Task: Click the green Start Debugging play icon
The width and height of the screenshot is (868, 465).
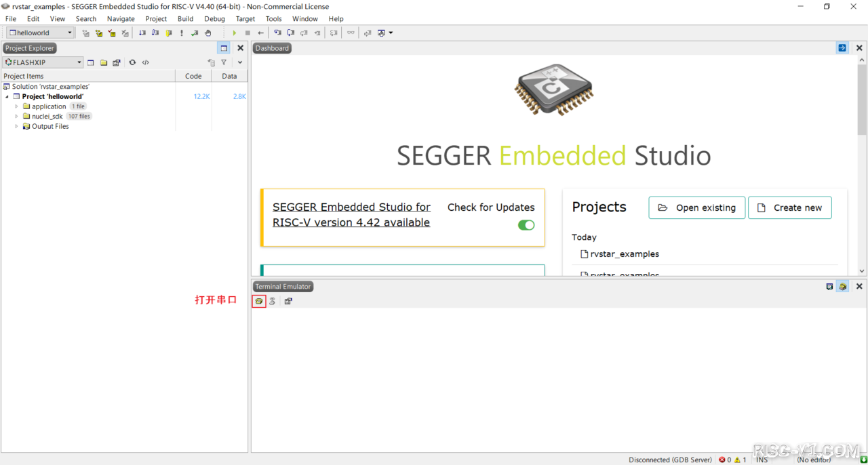Action: coord(235,33)
